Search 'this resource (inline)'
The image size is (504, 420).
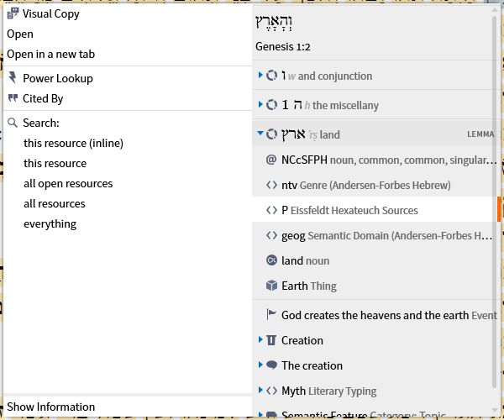coord(128,144)
